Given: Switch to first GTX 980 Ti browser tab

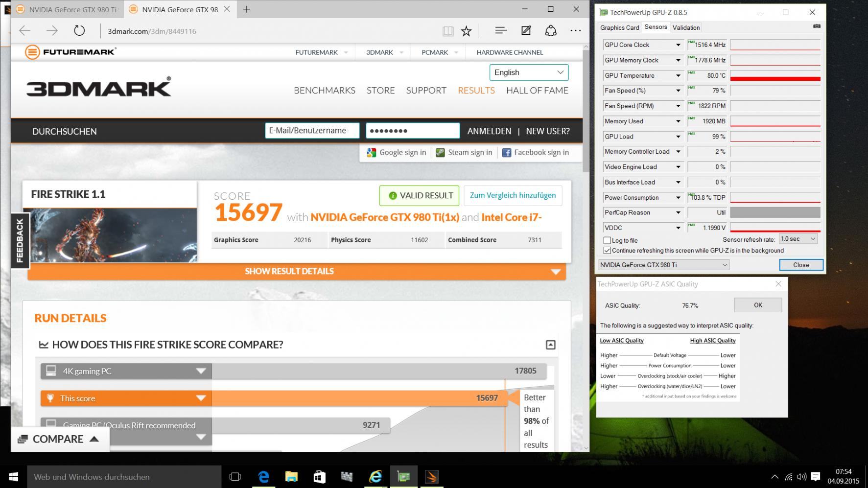Looking at the screenshot, I should (67, 9).
